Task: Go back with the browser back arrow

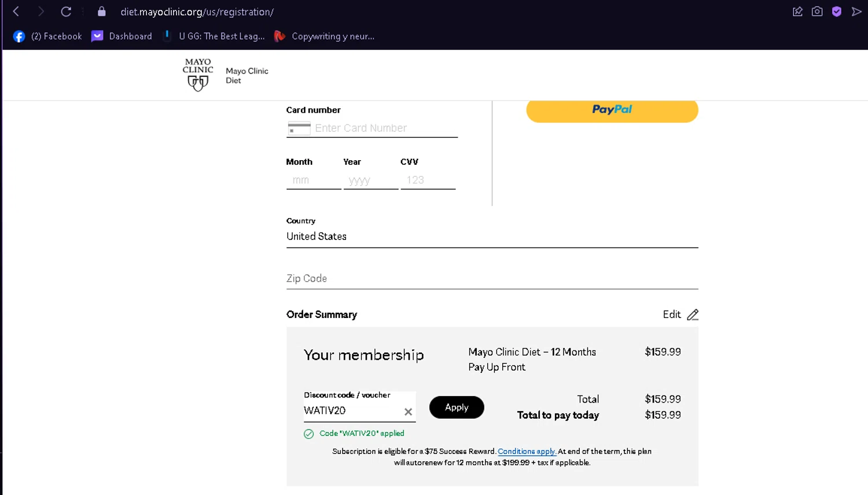Action: pyautogui.click(x=16, y=12)
